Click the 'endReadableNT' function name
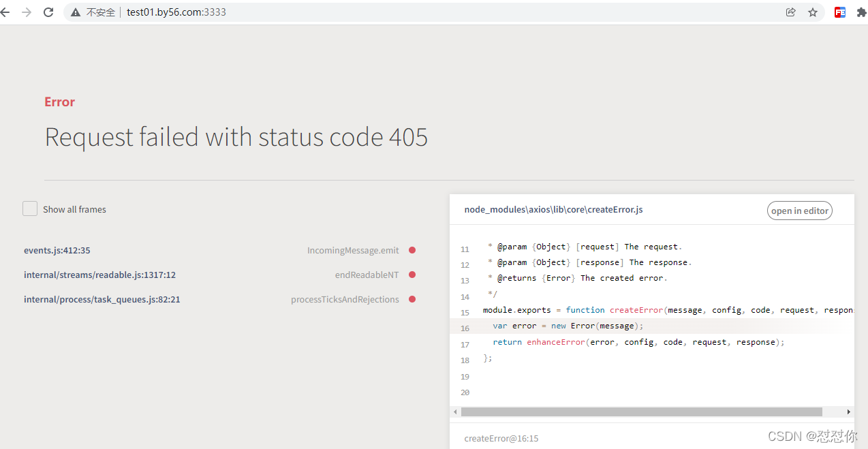868x449 pixels. [x=367, y=275]
